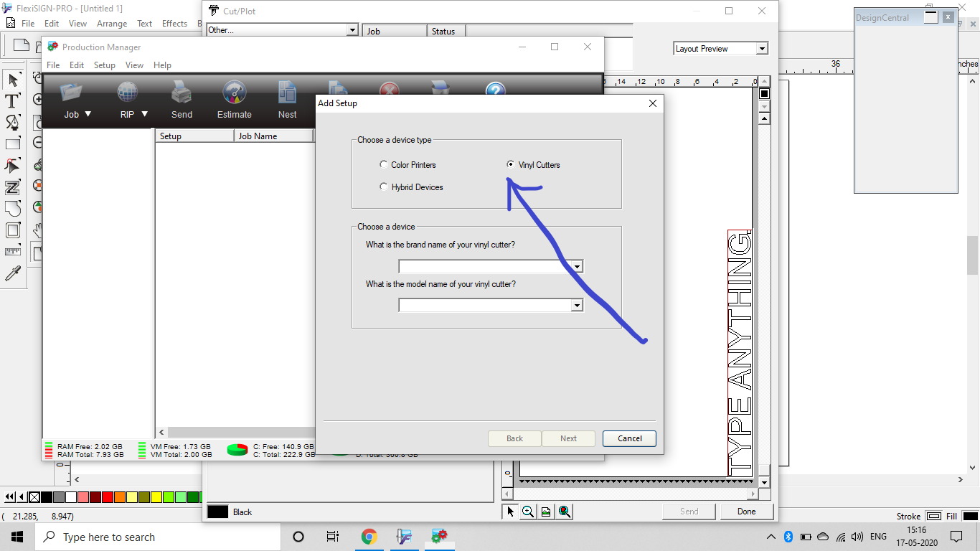Select the Pen path tool in FlexiSIGN toolbox
The width and height of the screenshot is (980, 551).
point(13,123)
